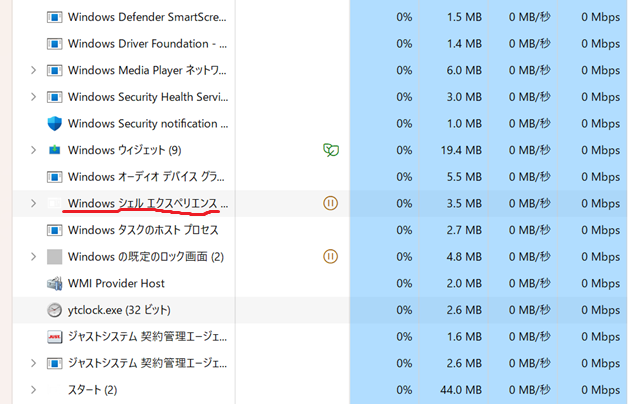
Task: Click the Windows オーディオ デバイス process icon
Action: click(54, 177)
